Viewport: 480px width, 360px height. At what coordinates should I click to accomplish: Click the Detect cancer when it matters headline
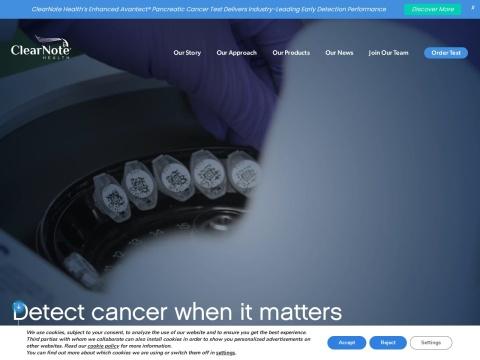(x=177, y=312)
